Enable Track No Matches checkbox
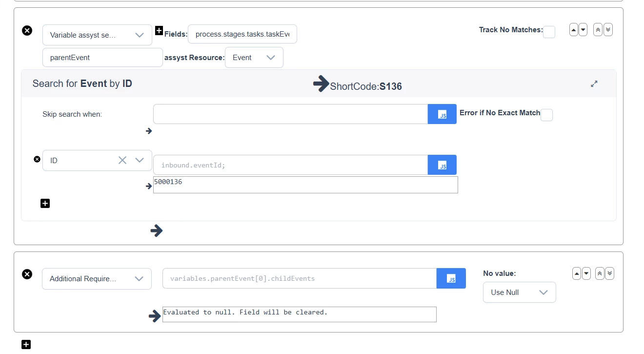The image size is (644, 354). coord(549,32)
